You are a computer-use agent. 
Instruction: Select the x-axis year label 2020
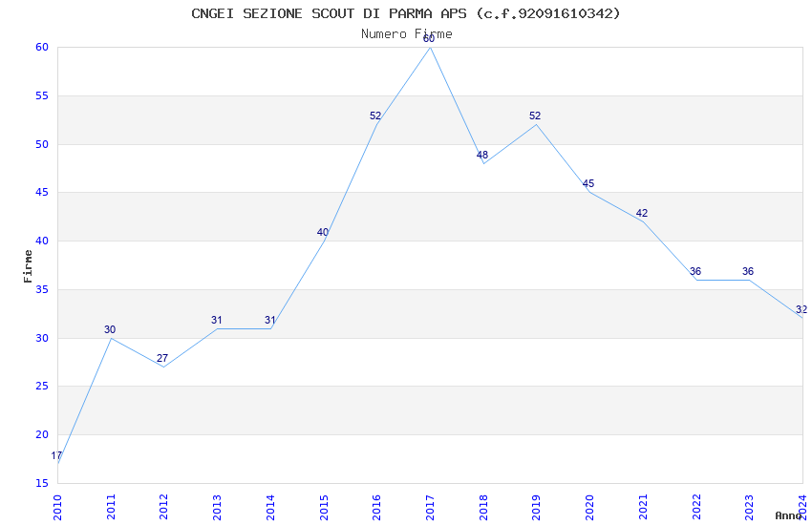point(589,508)
